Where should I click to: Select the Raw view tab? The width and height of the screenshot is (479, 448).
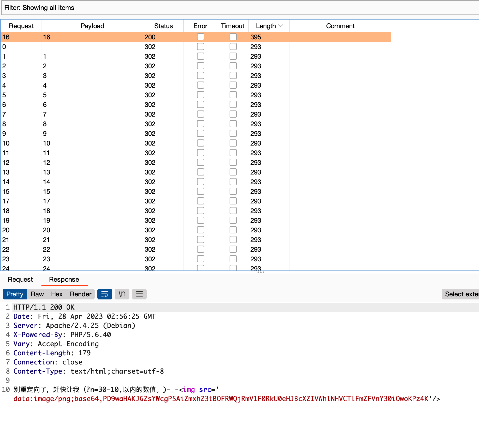coord(37,294)
